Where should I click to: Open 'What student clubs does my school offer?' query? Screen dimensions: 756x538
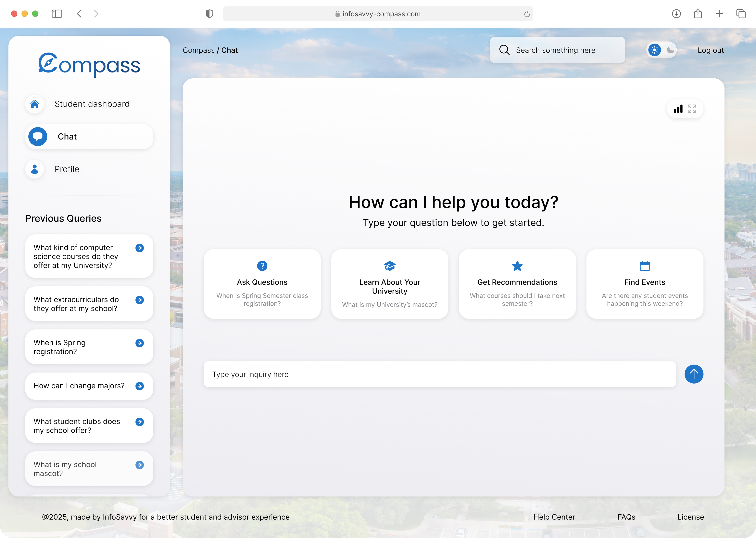(x=89, y=426)
